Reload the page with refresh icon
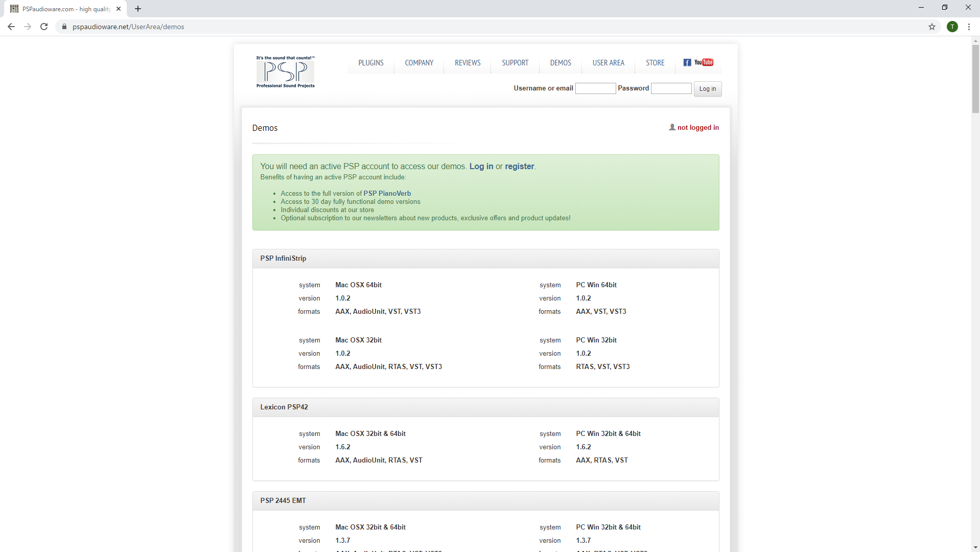The height and width of the screenshot is (552, 980). click(x=44, y=27)
